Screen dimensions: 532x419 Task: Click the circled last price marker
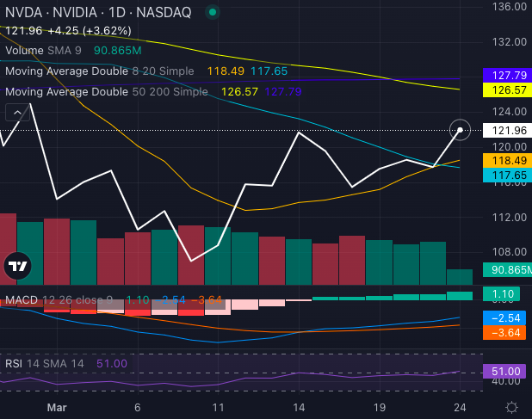(x=461, y=130)
